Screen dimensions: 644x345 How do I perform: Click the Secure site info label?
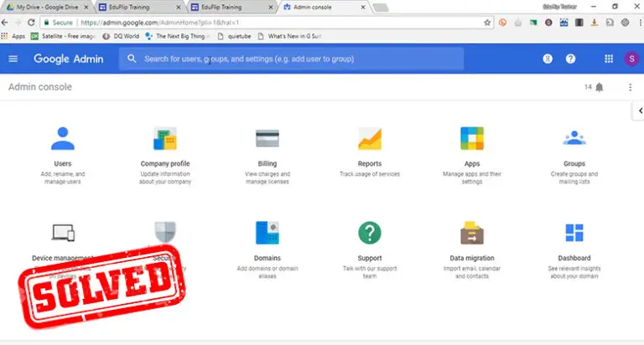coord(59,23)
